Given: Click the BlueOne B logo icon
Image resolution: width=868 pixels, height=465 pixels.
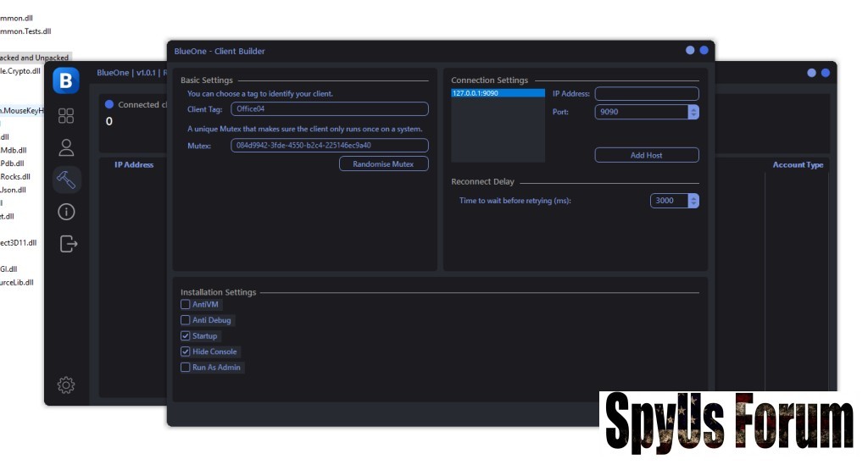Looking at the screenshot, I should click(66, 80).
